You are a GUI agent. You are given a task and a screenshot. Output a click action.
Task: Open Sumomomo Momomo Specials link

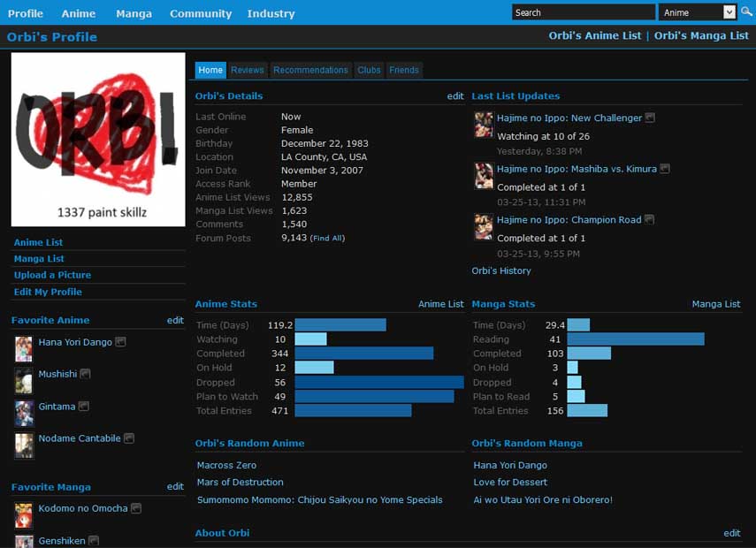(320, 499)
